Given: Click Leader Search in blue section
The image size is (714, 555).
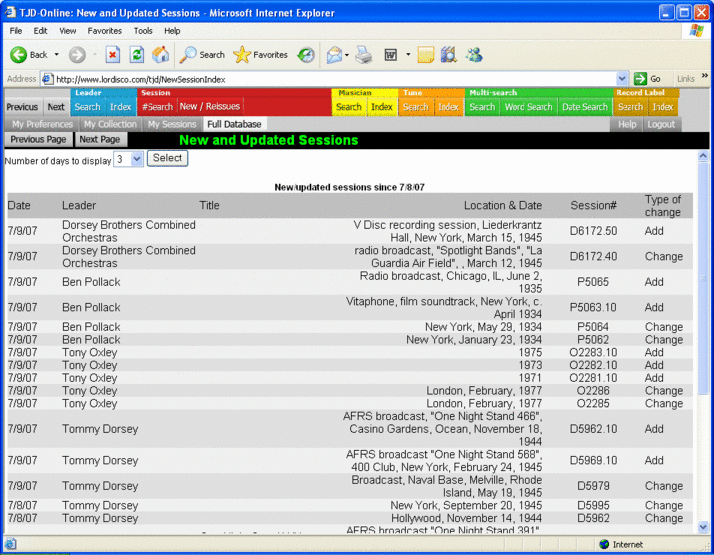Looking at the screenshot, I should (87, 107).
